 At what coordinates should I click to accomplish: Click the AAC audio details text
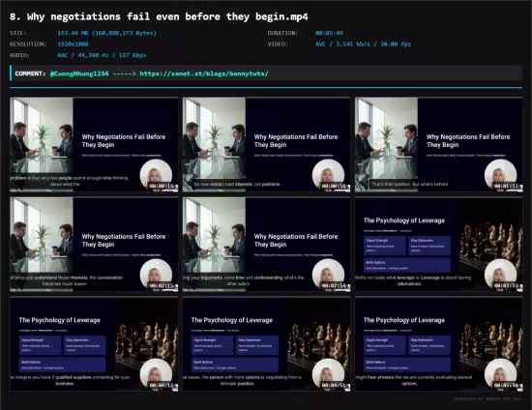click(102, 55)
